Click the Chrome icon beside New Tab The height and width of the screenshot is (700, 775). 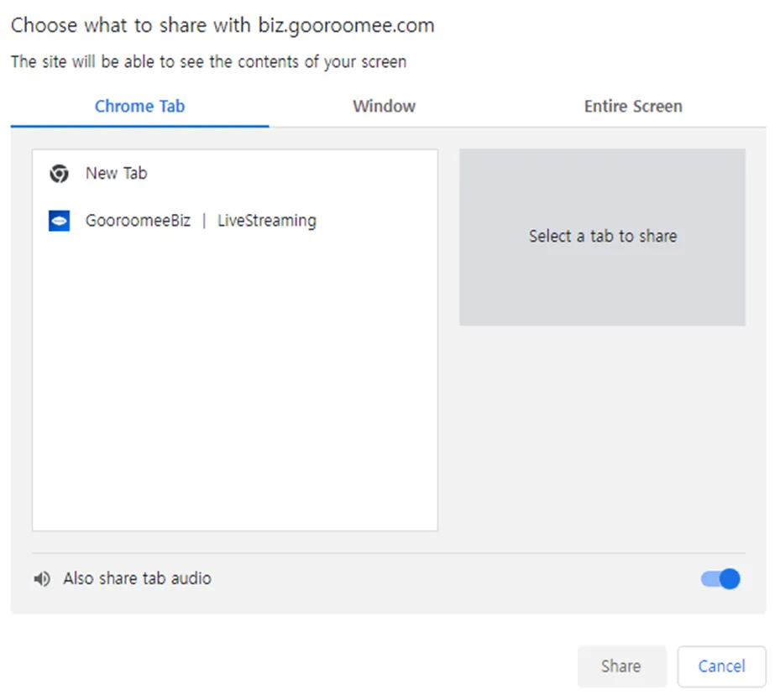59,174
